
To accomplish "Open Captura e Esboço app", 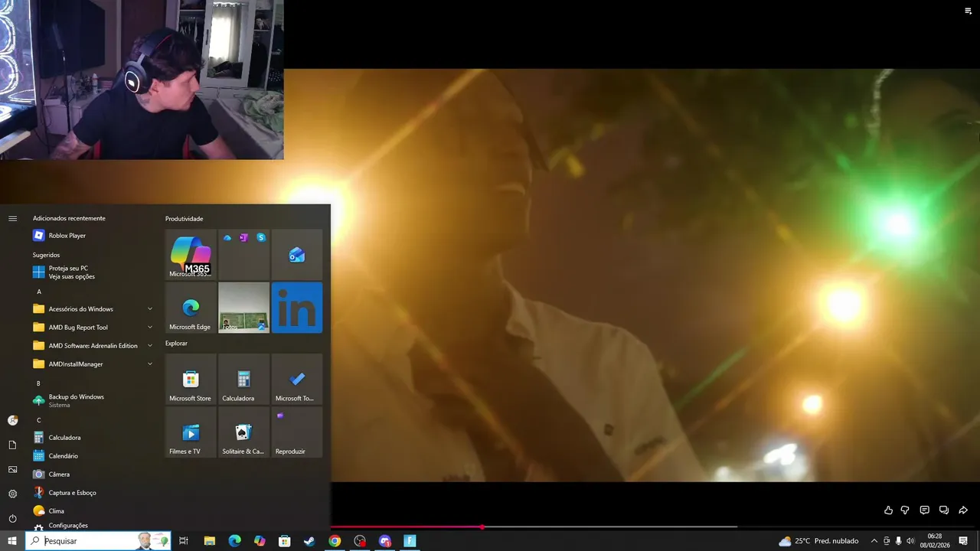I will click(x=93, y=493).
